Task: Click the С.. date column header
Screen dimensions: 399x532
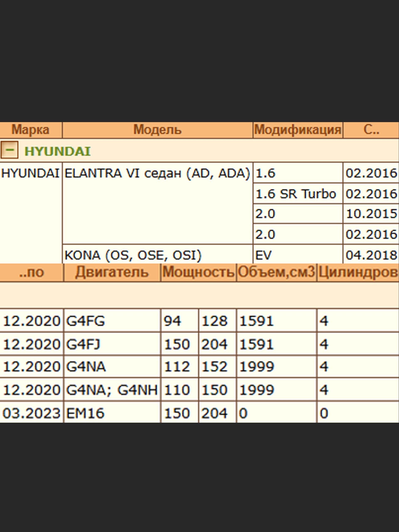Action: coord(371,130)
